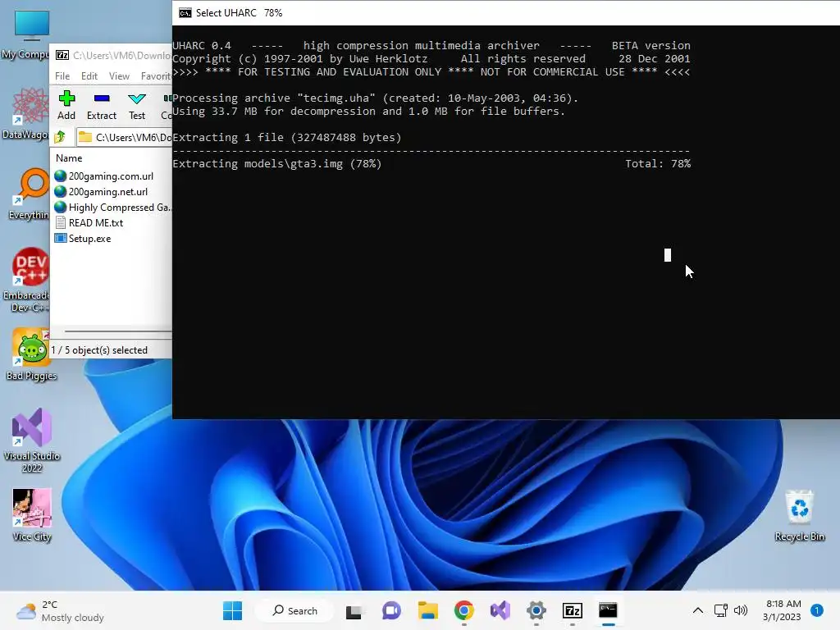840x630 pixels.
Task: Go up one folder level in 7-Zip
Action: point(60,137)
